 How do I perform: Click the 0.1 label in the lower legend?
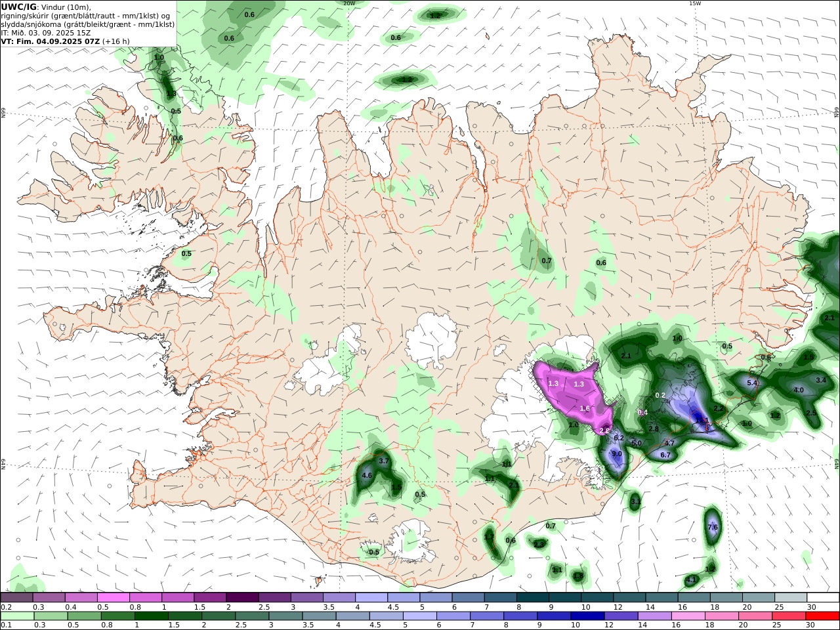[x=6, y=625]
